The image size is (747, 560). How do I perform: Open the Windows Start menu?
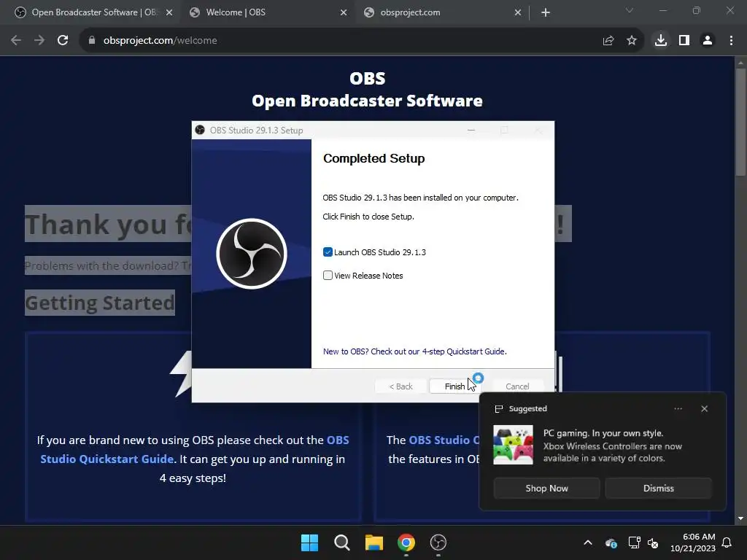tap(309, 542)
